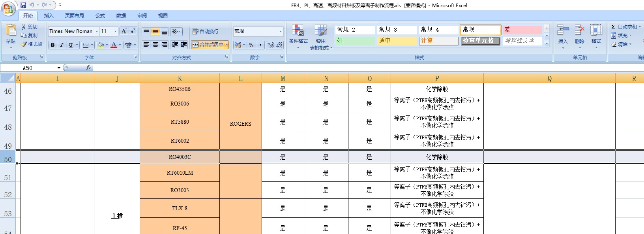Toggle Bold formatting
The height and width of the screenshot is (234, 644).
tap(52, 45)
